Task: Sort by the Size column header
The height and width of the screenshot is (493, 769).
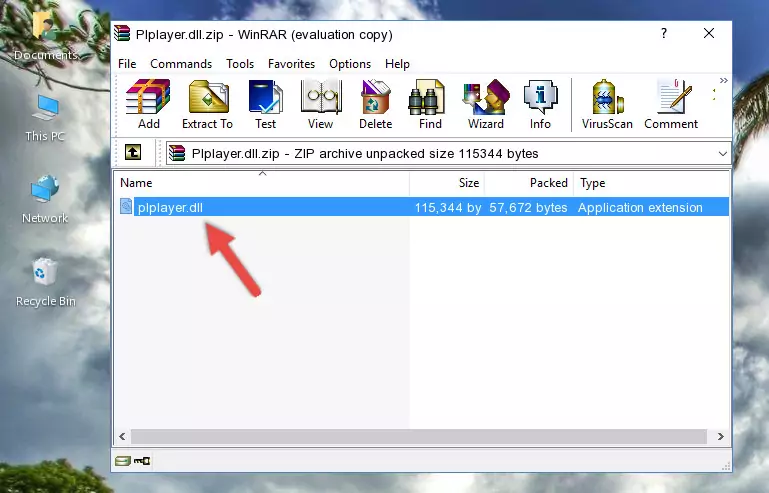Action: [447, 183]
